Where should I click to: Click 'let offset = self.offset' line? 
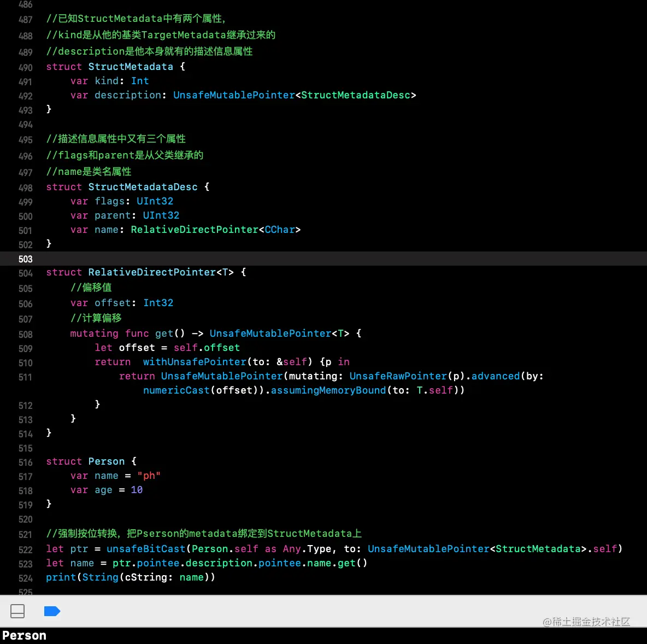tap(167, 348)
